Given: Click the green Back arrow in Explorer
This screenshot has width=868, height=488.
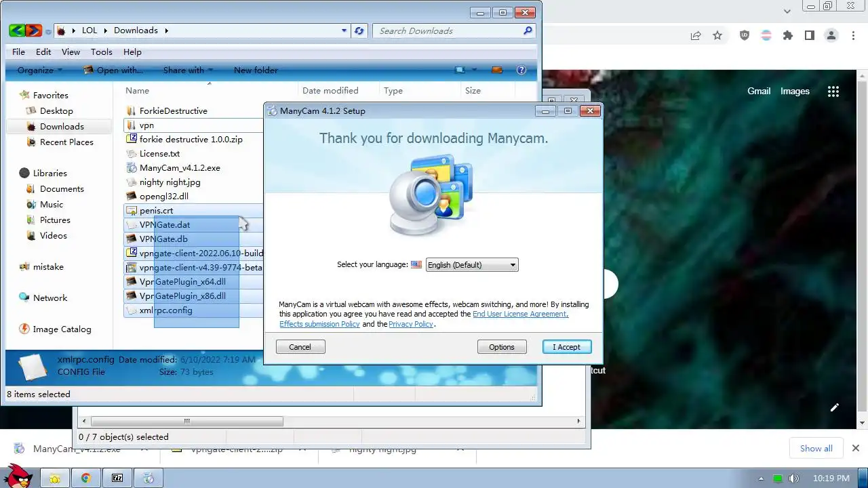Looking at the screenshot, I should point(17,30).
